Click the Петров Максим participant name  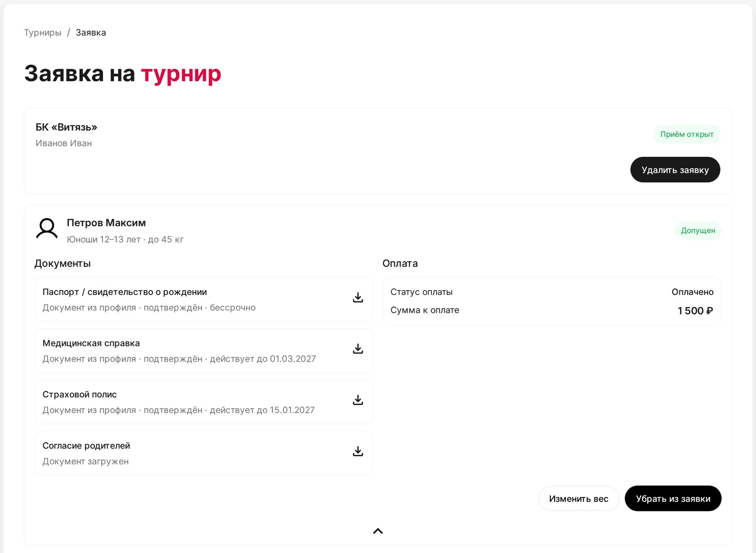106,223
